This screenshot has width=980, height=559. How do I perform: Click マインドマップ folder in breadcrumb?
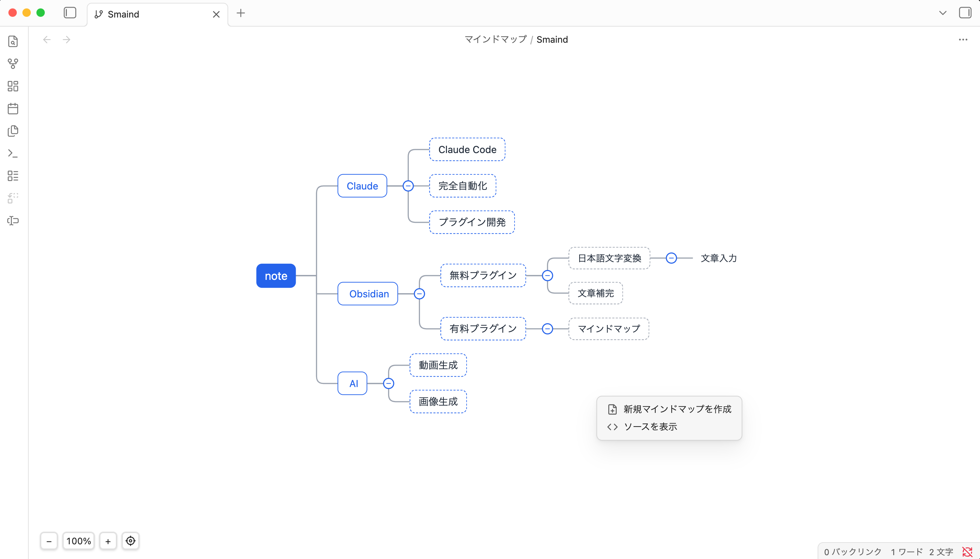496,40
